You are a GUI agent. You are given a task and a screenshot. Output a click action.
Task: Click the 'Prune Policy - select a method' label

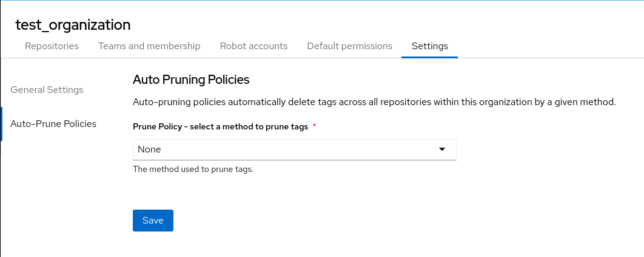pos(220,126)
